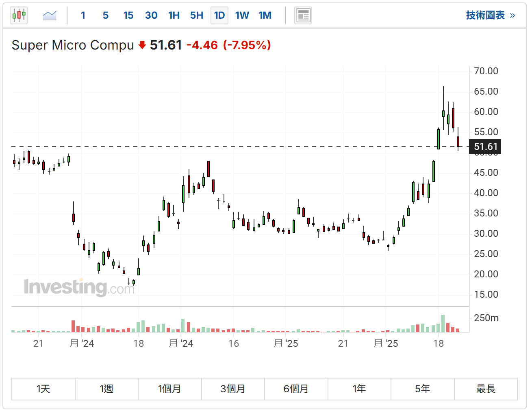Select the 1W weekly interval
The image size is (532, 413).
[x=242, y=15]
